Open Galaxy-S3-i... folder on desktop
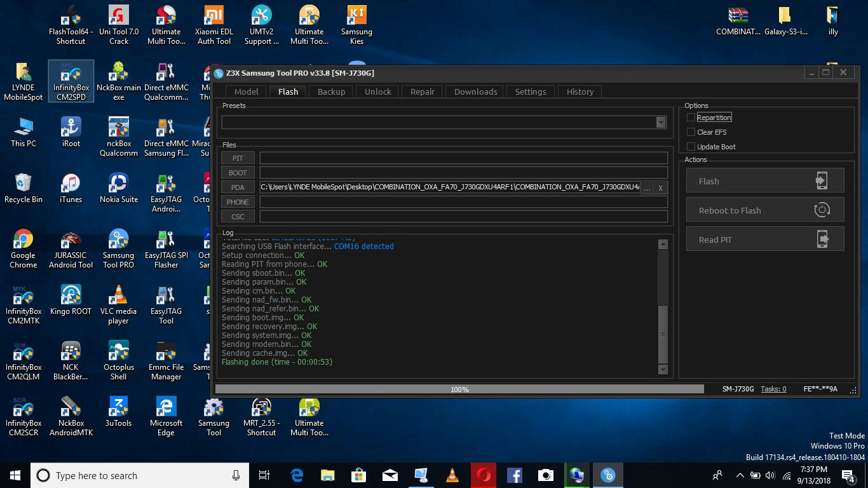868x488 pixels. [x=785, y=21]
